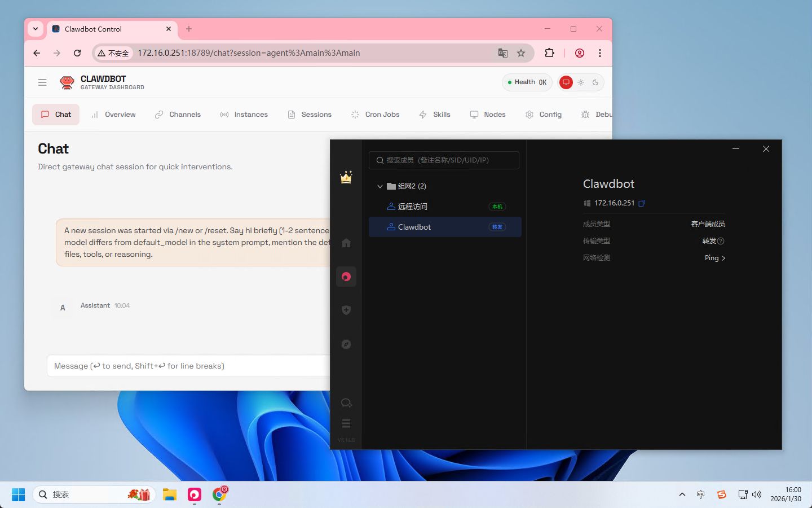Click the crown VIP icon in sidebar
The height and width of the screenshot is (508, 812).
346,177
